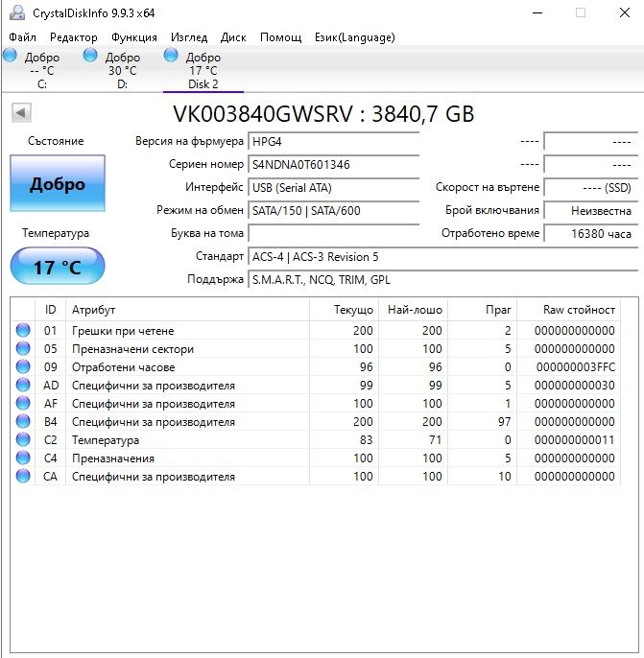Screen dimensions: 644x658
Task: Click the Праг column header
Action: pyautogui.click(x=483, y=310)
